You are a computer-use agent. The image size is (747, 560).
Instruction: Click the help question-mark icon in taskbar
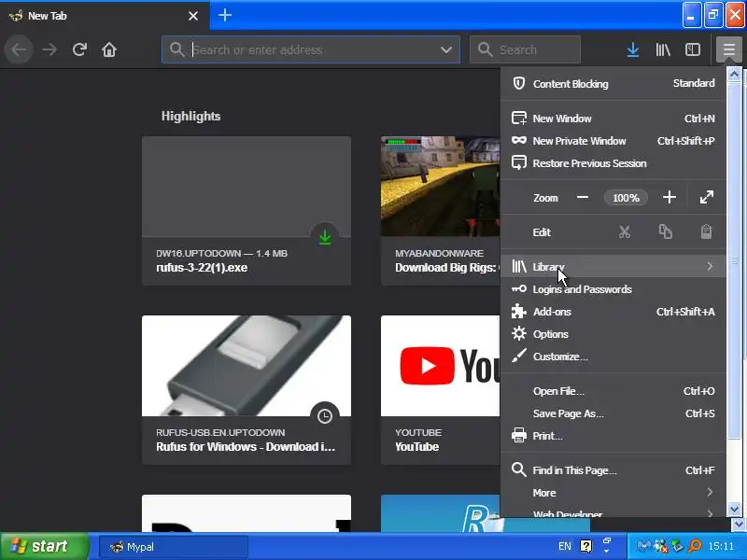pyautogui.click(x=586, y=546)
